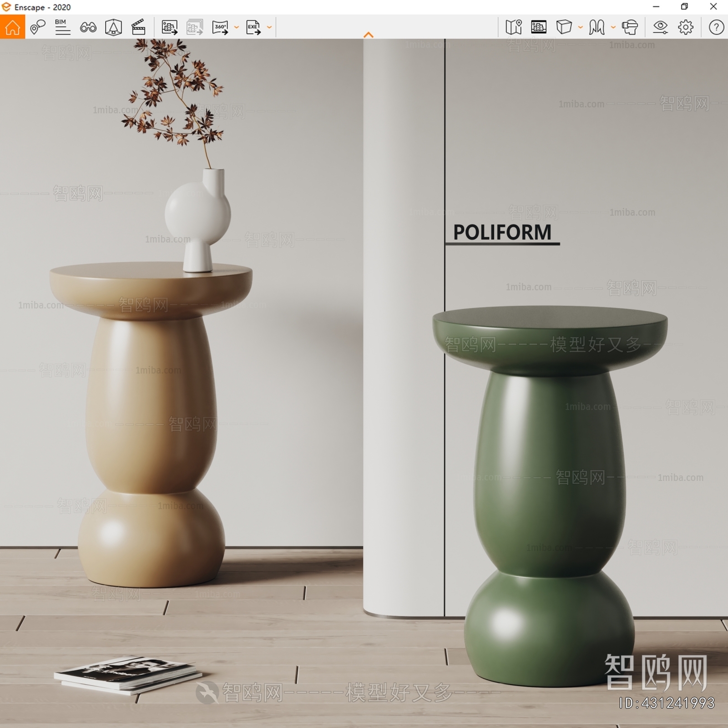Expand the EXE export dropdown arrow
728x728 pixels.
point(269,27)
